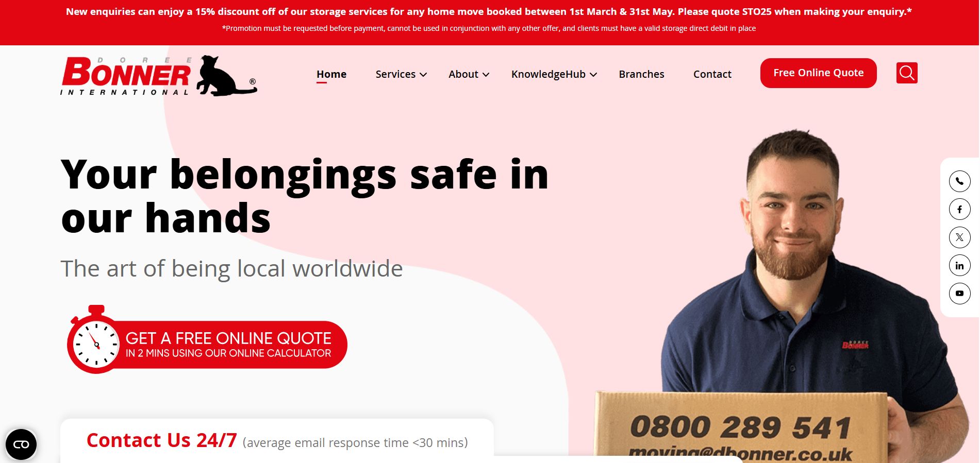Open the Branches page

click(x=641, y=74)
